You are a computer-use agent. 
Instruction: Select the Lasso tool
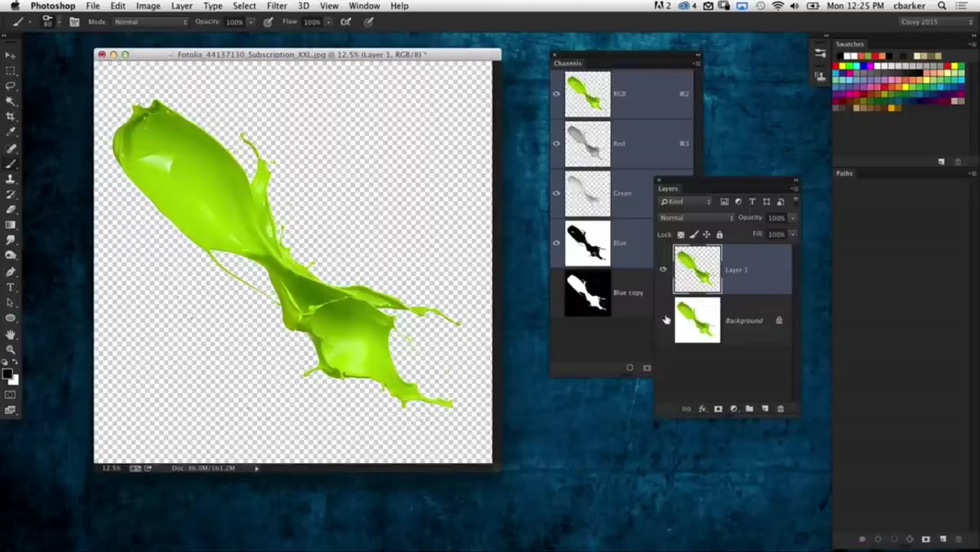tap(11, 86)
